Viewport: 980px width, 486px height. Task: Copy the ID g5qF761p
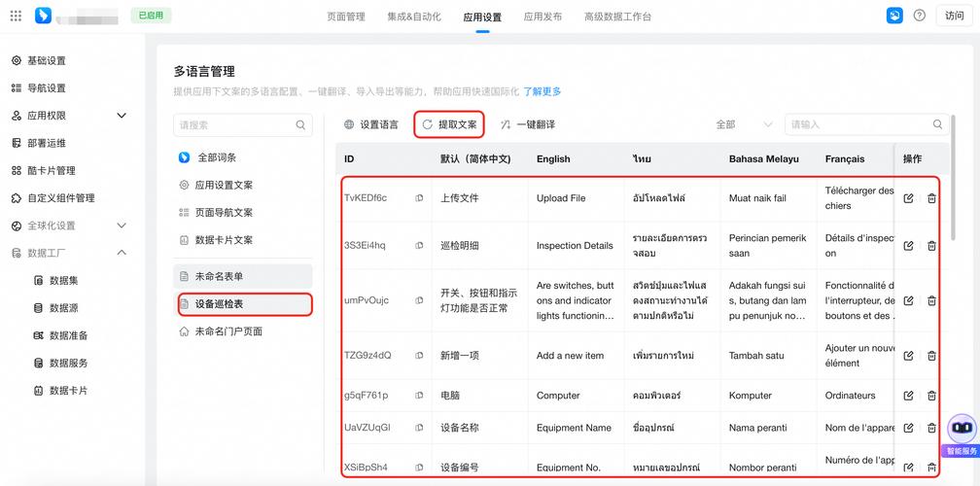coord(419,396)
